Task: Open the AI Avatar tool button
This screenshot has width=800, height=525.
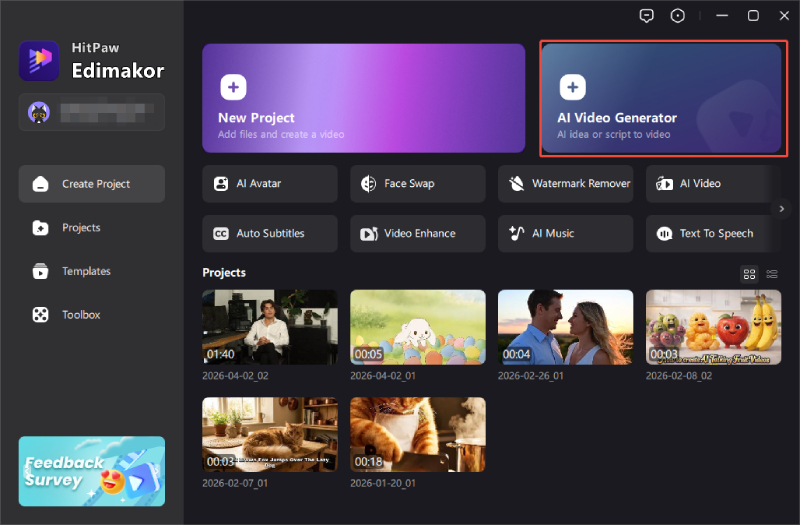Action: 270,184
